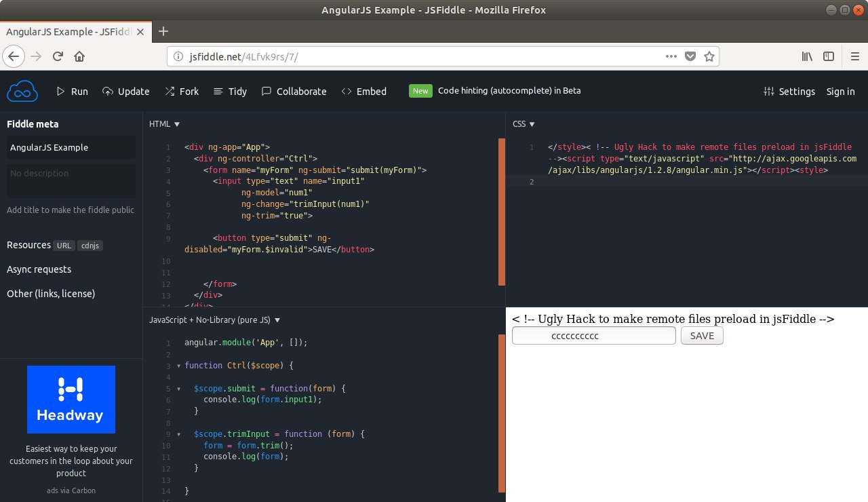868x502 pixels.
Task: Open the Settings panel
Action: click(x=789, y=91)
